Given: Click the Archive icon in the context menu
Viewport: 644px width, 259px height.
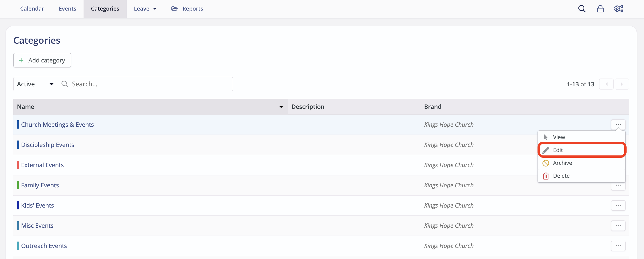Looking at the screenshot, I should 546,163.
